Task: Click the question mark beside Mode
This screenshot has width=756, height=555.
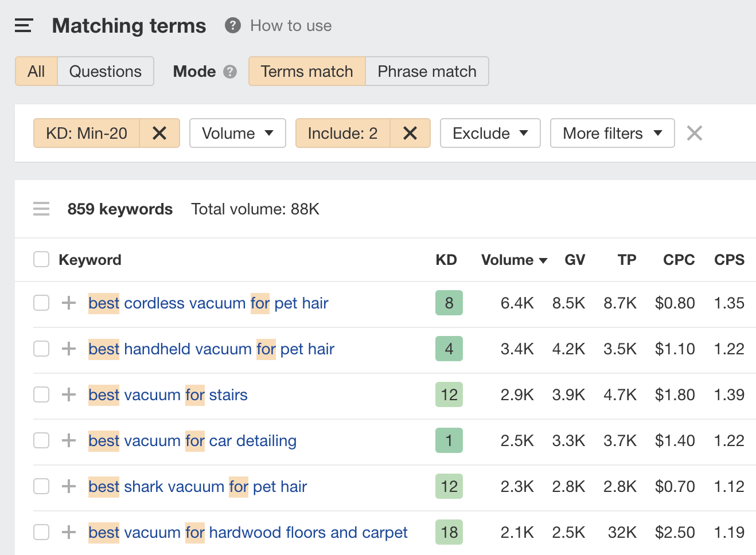Action: click(229, 72)
